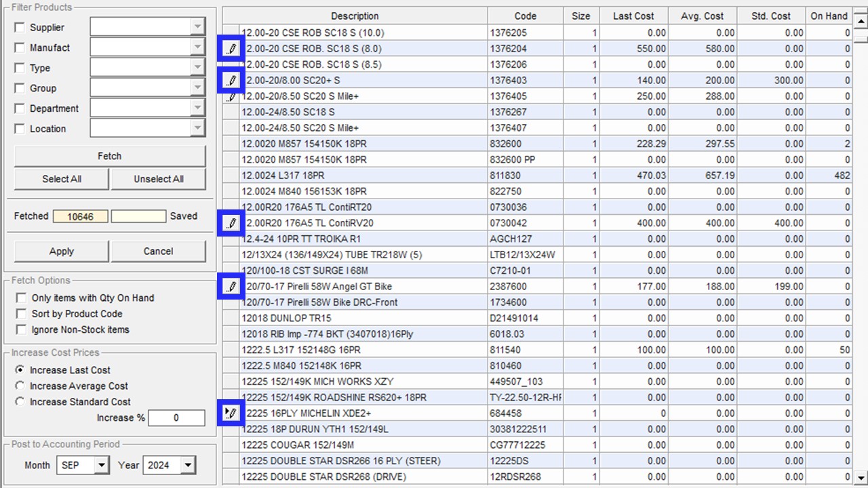Click the Apply button
The height and width of the screenshot is (488, 868).
(x=62, y=251)
